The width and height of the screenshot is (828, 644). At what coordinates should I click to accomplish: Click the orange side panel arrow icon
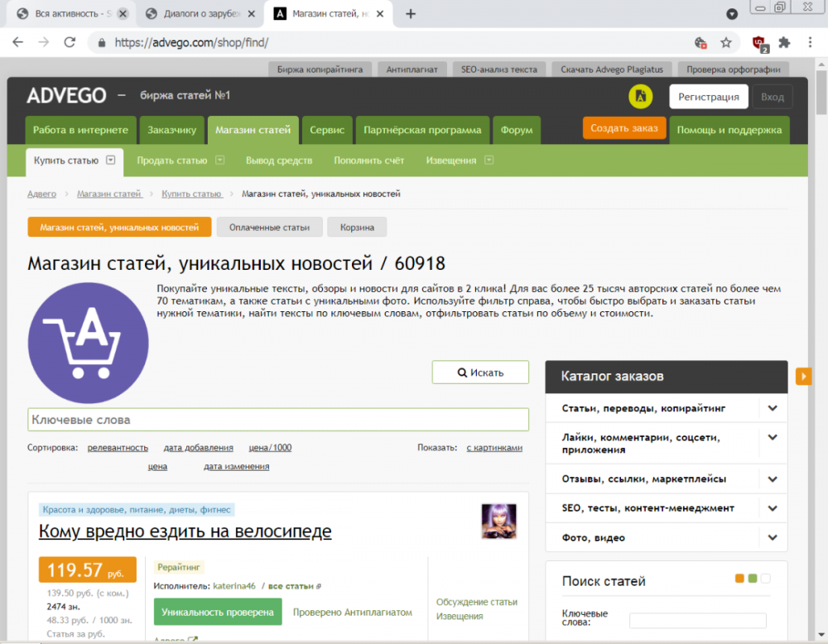coord(803,377)
